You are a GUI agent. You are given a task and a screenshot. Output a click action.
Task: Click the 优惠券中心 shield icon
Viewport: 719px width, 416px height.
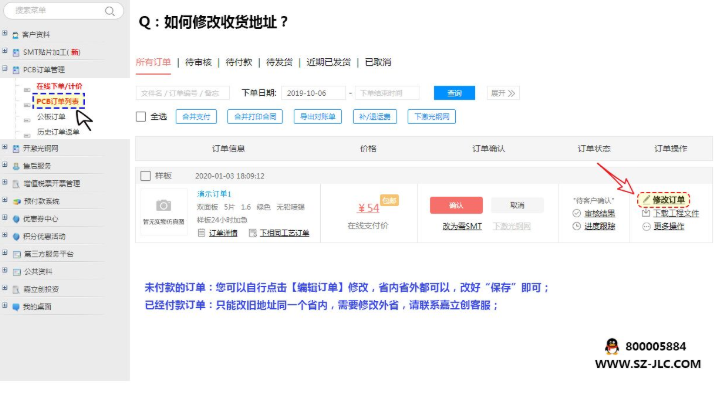tap(14, 217)
